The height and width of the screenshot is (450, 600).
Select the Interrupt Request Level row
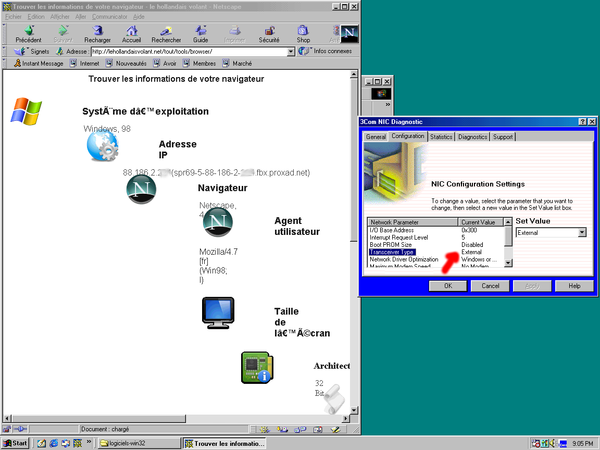pos(399,238)
